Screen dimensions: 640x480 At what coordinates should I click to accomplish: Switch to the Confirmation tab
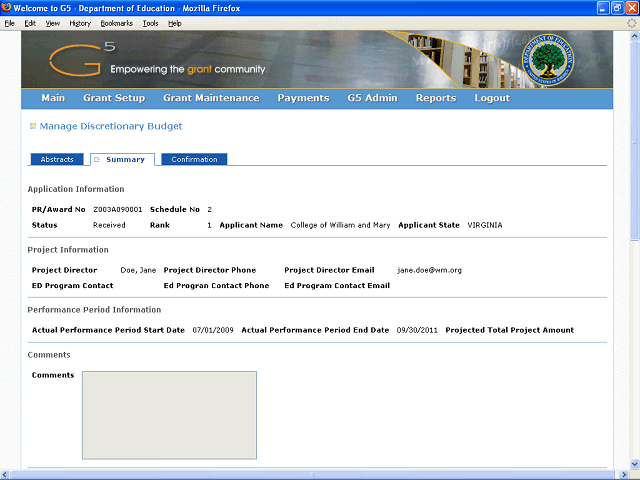pos(194,159)
